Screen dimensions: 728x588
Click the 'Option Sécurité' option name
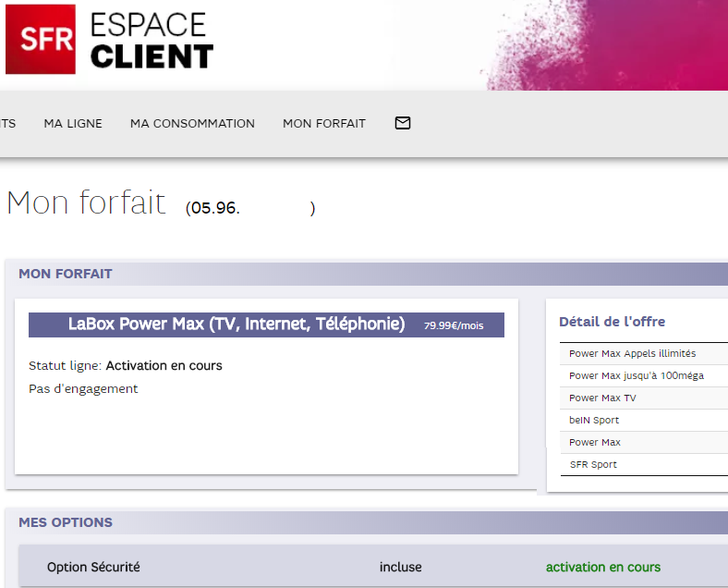(93, 567)
